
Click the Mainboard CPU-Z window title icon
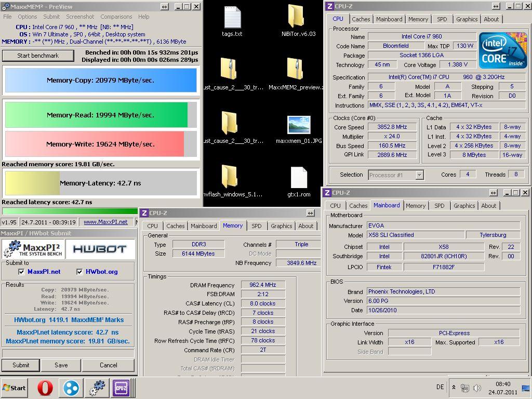coord(327,193)
